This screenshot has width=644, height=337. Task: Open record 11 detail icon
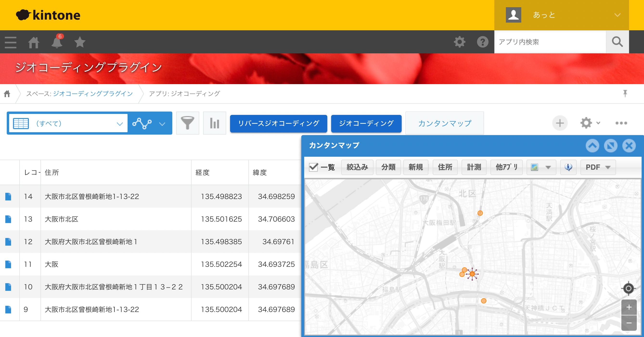8,264
